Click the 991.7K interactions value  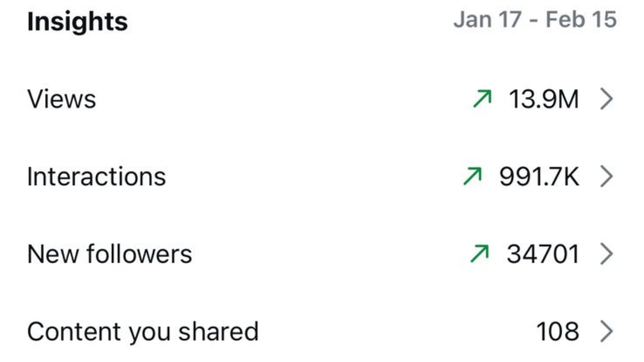(539, 176)
